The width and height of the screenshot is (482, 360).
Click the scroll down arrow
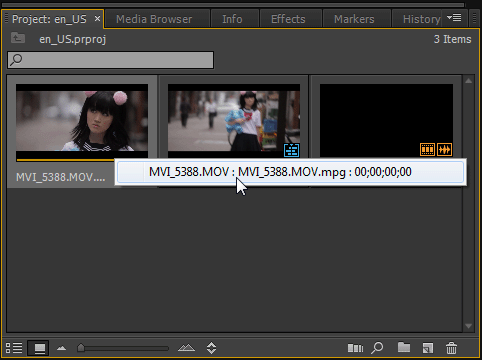468,326
